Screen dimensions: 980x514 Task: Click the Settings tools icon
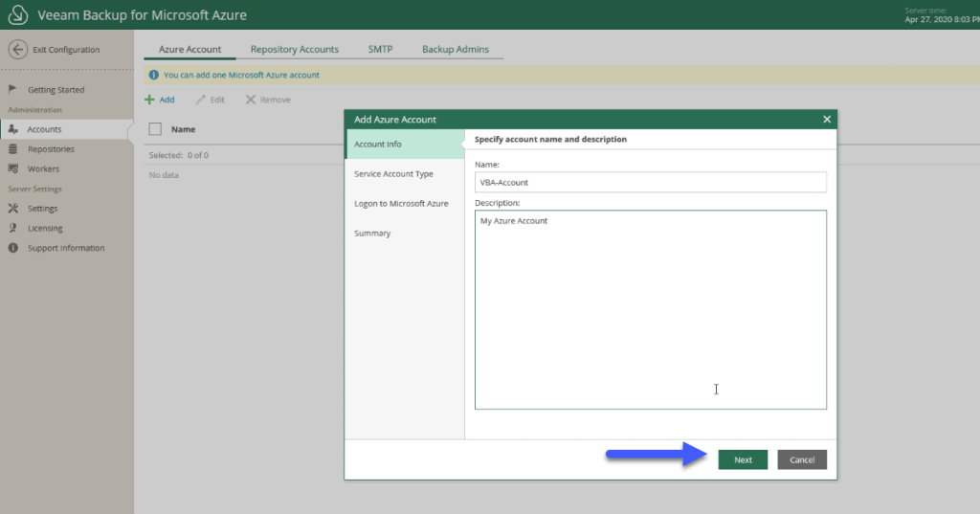coord(13,209)
